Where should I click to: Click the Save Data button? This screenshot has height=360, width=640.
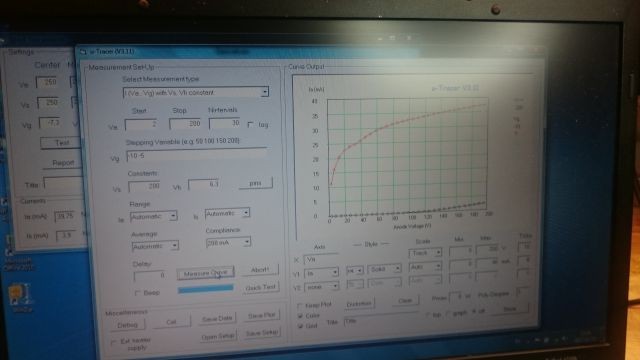[x=217, y=318]
